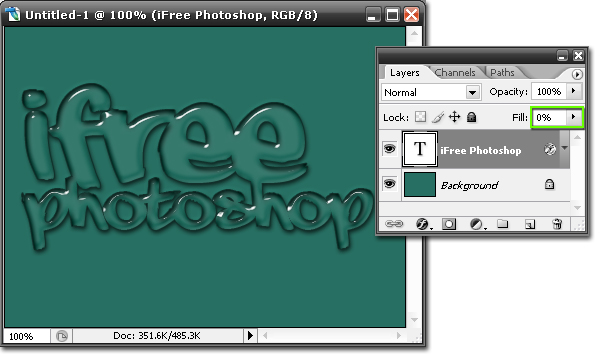Open the Opacity slider arrow

tap(573, 91)
